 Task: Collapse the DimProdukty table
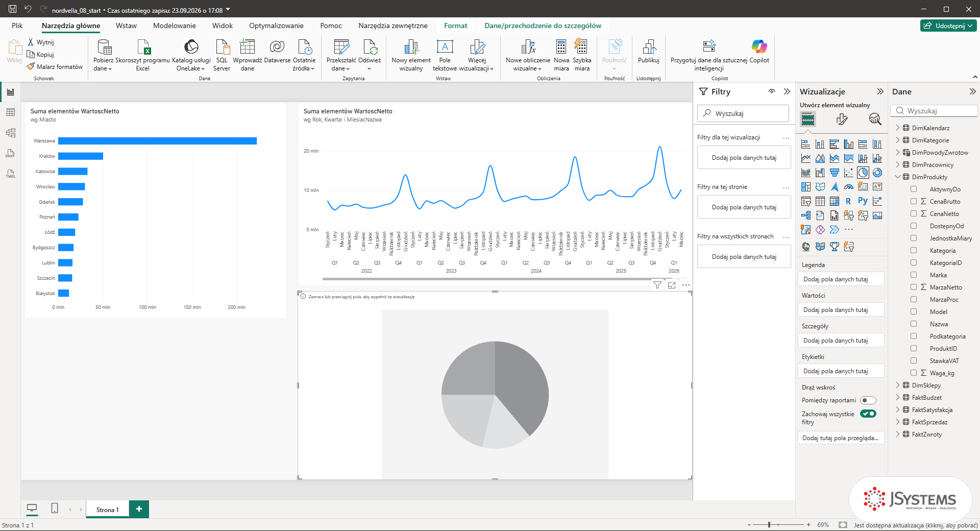click(898, 177)
